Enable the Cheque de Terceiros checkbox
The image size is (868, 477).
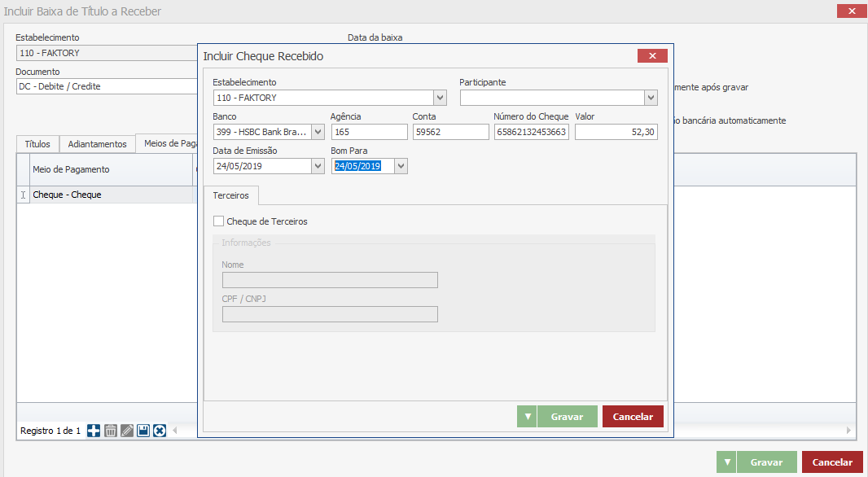(218, 221)
